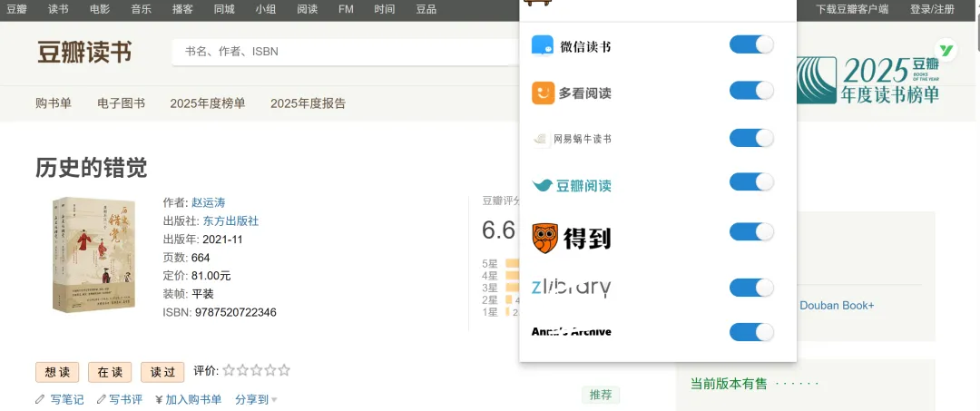The height and width of the screenshot is (411, 980).
Task: Click the pencil icon beside 写书评
Action: tap(102, 399)
